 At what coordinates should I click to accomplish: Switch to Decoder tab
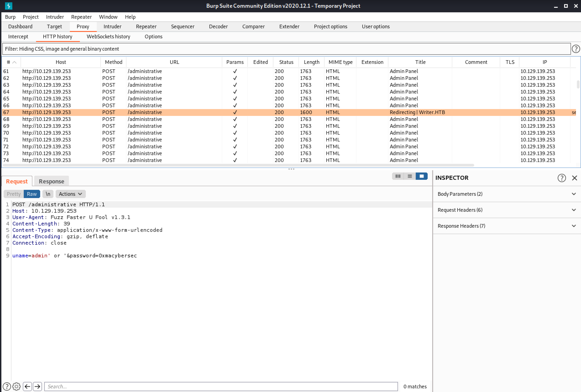pos(218,26)
